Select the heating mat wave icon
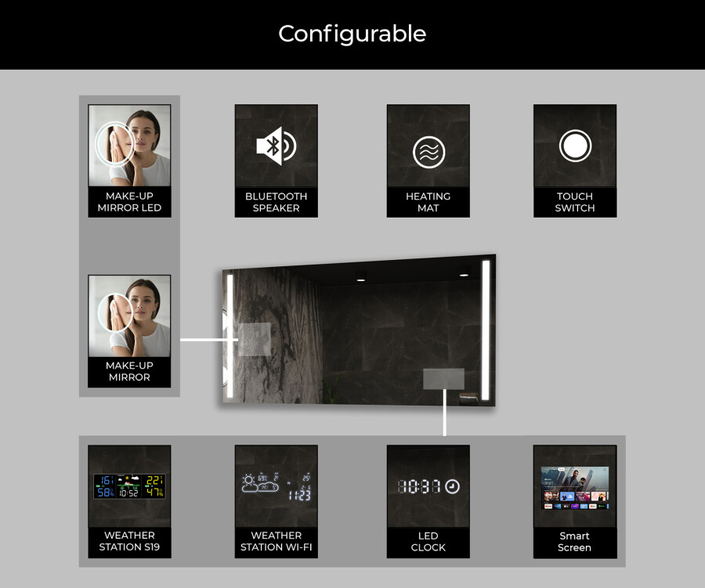This screenshot has width=705, height=588. click(428, 153)
